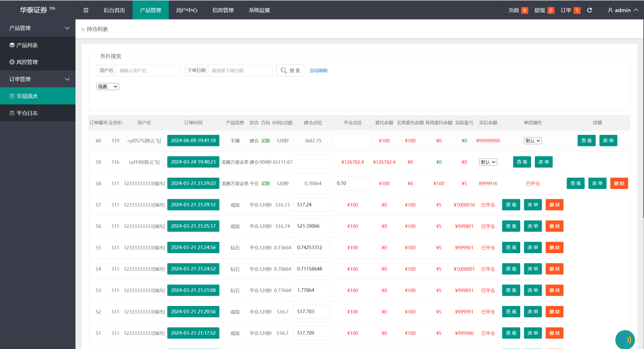Expand the 稳赢 dropdown selector
Image resolution: width=644 pixels, height=349 pixels.
107,86
